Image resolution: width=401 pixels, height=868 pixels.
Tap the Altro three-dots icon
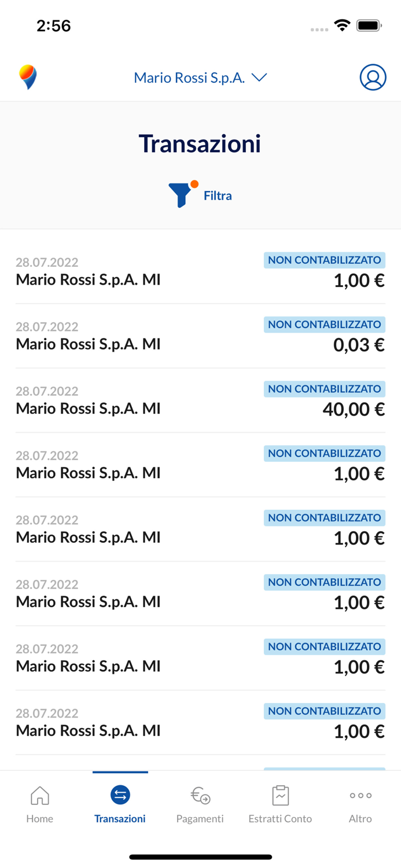[x=360, y=795]
